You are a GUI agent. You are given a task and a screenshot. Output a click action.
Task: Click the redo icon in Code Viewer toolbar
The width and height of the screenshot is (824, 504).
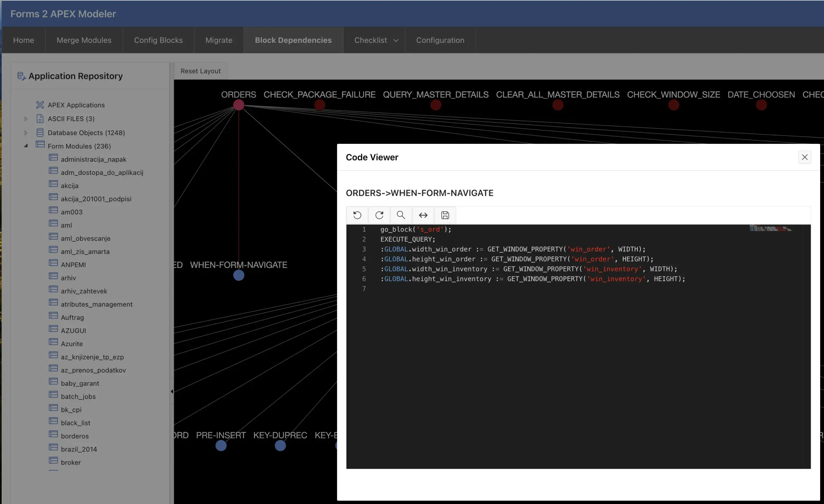pos(379,215)
